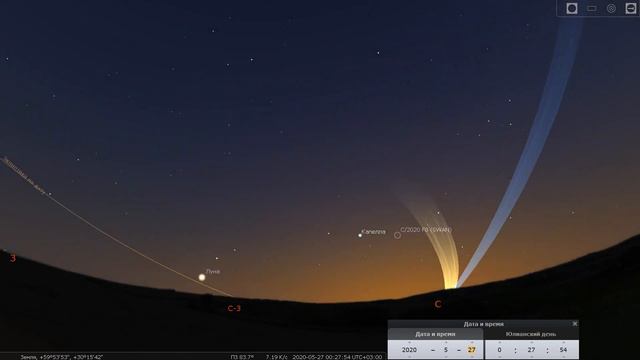Increase the day with its up arrow
The width and height of the screenshot is (640, 360).
[x=472, y=343]
